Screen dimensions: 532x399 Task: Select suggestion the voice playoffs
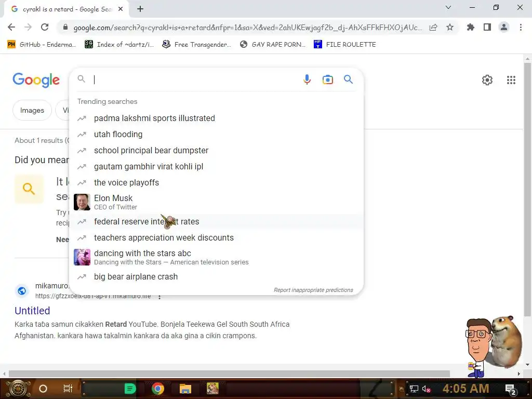point(217,182)
